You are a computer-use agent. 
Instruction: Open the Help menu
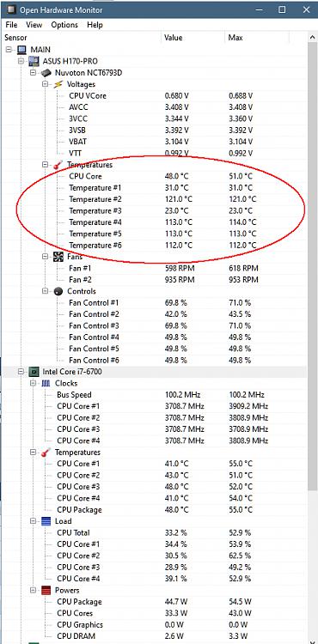95,25
